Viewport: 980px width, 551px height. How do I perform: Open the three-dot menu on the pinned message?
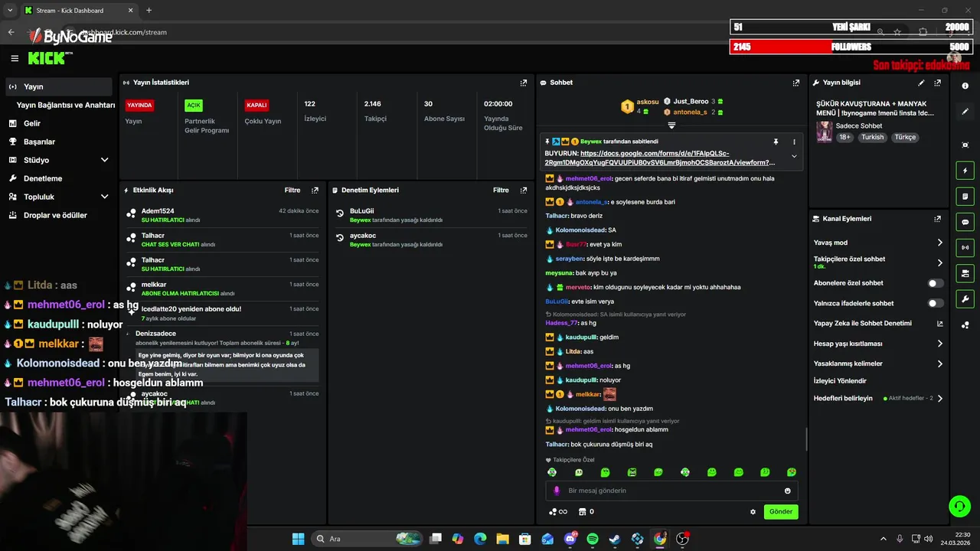pyautogui.click(x=794, y=142)
